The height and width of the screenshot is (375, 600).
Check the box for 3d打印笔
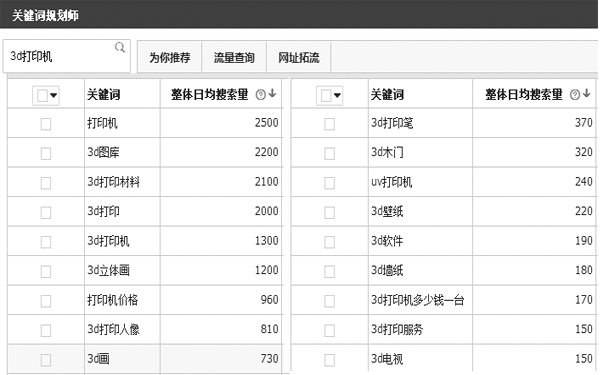tap(329, 124)
